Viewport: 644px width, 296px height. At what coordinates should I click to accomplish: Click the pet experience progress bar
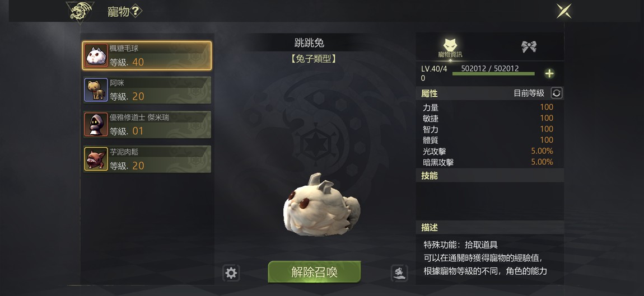pos(493,73)
